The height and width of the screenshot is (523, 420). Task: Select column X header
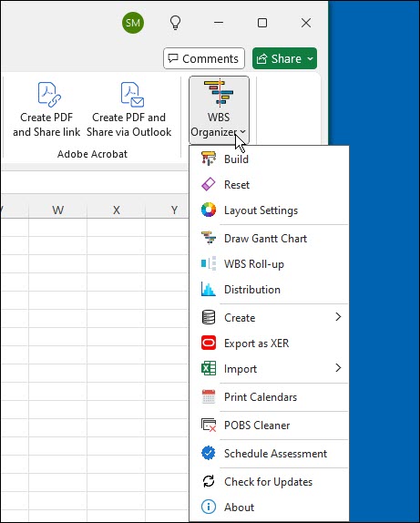click(x=116, y=210)
